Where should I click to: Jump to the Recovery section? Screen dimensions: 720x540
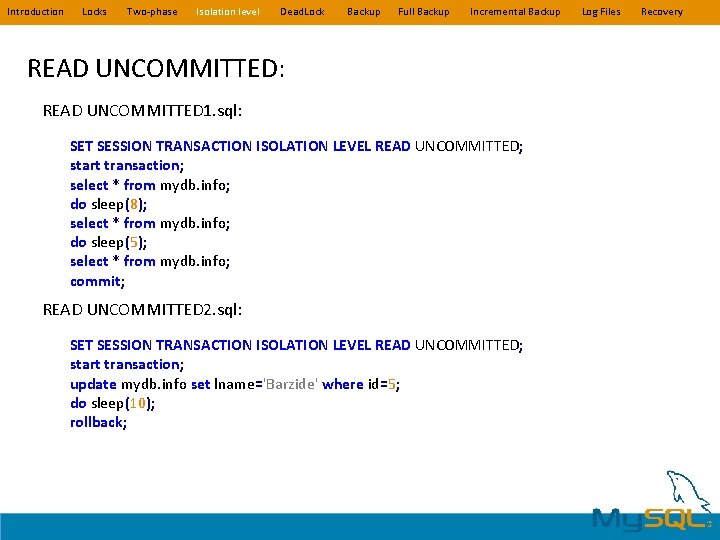click(x=662, y=12)
